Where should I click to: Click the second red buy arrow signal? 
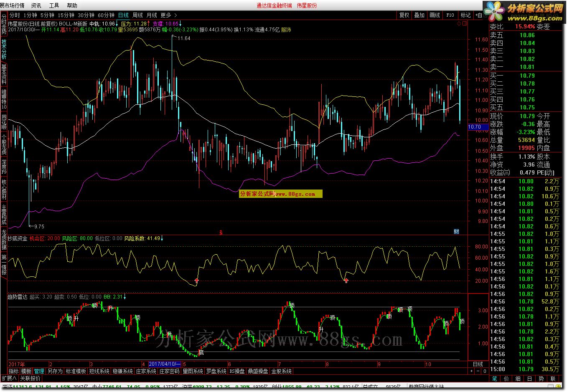click(x=346, y=281)
